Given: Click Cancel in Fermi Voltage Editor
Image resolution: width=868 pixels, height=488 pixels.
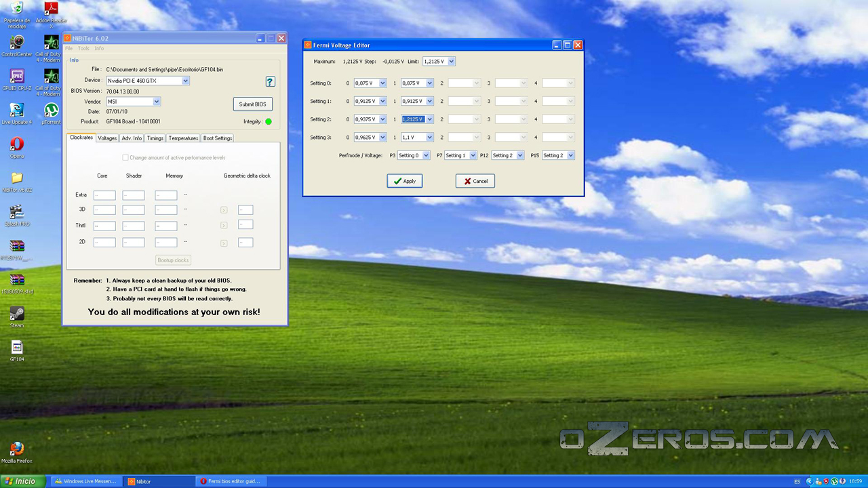Looking at the screenshot, I should 475,181.
